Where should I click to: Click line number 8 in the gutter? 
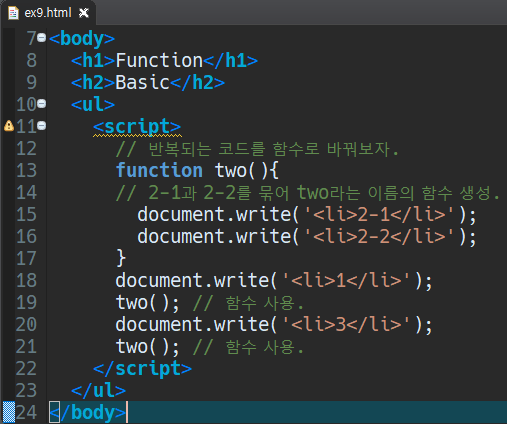(x=31, y=60)
